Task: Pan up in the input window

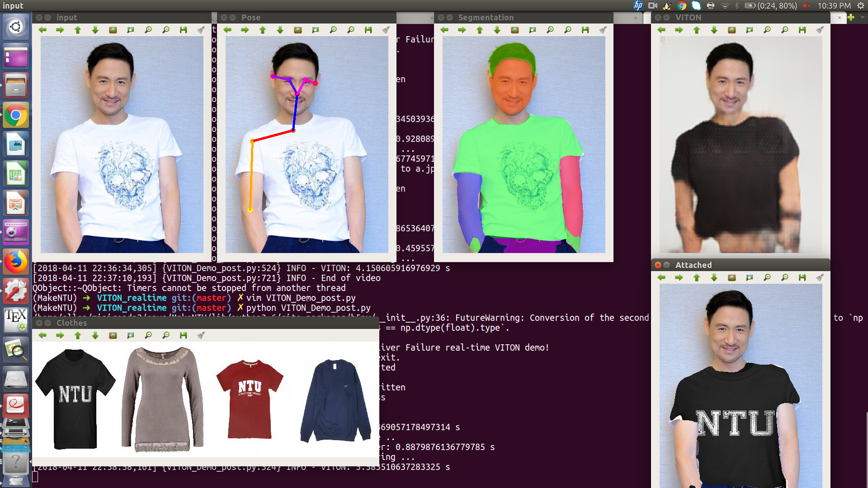Action: 78,30
